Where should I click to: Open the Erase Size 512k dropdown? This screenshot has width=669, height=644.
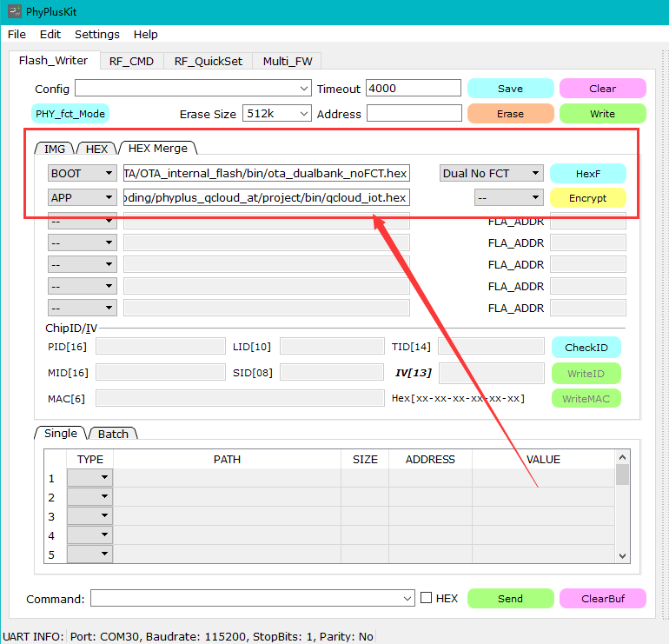(277, 114)
